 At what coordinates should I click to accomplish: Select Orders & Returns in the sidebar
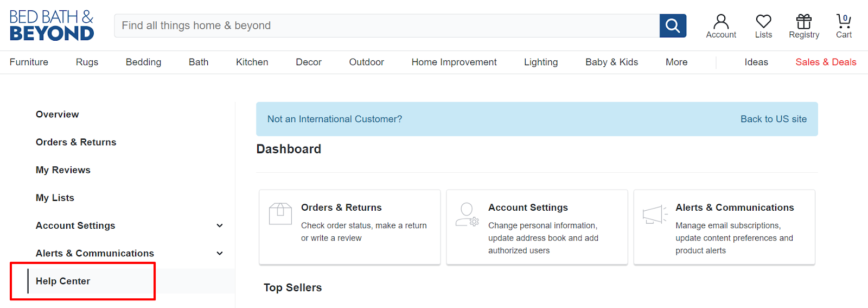(x=76, y=142)
